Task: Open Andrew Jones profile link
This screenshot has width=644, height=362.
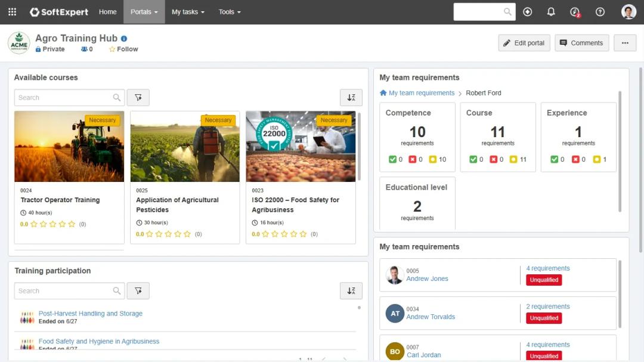Action: (427, 279)
